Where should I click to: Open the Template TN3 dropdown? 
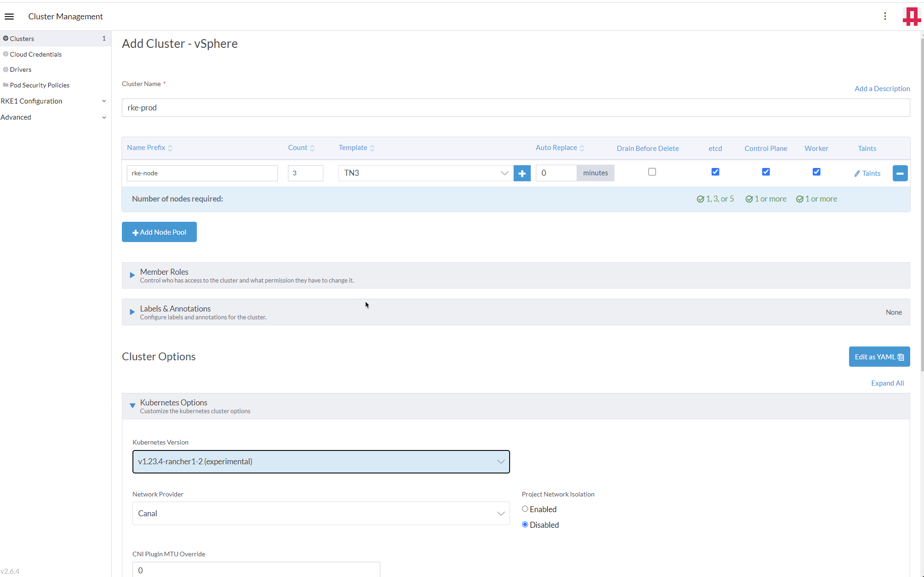tap(425, 173)
